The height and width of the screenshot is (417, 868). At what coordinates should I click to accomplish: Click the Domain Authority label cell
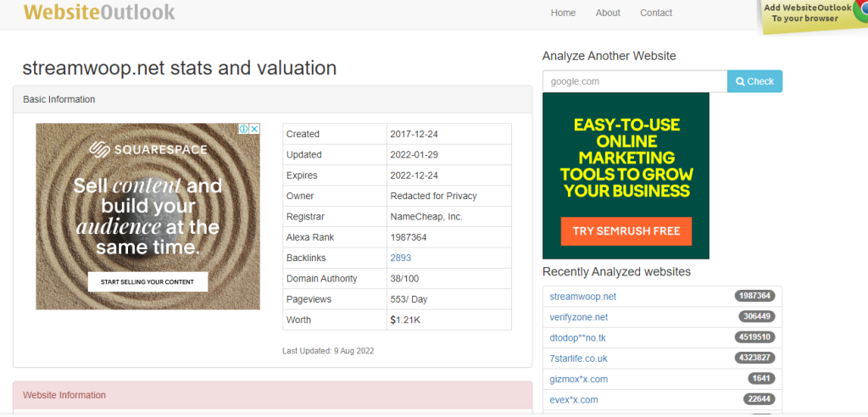coord(334,279)
